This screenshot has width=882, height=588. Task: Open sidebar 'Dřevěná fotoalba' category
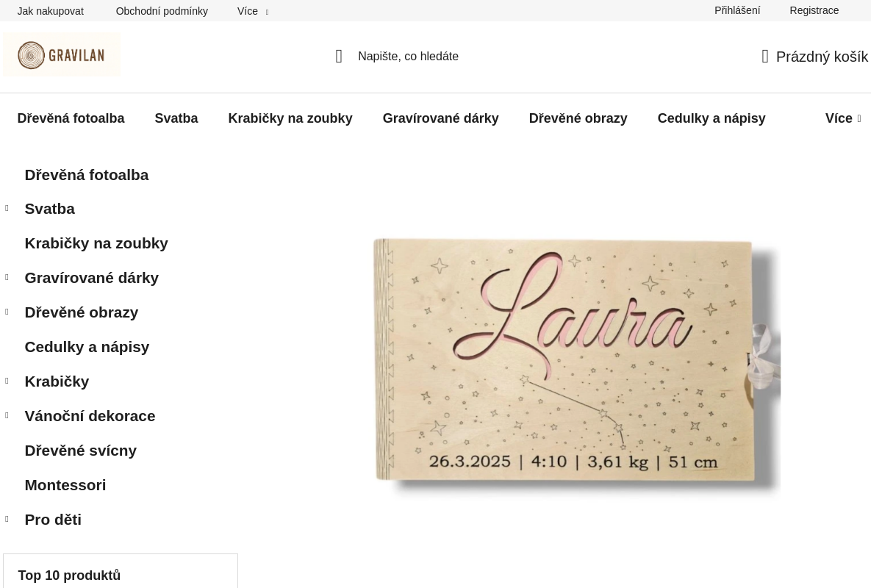(x=87, y=175)
